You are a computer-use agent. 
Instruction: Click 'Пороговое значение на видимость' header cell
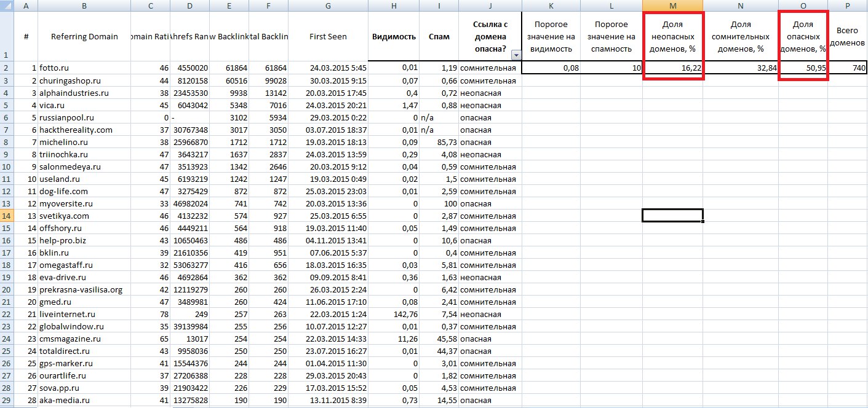click(x=551, y=37)
